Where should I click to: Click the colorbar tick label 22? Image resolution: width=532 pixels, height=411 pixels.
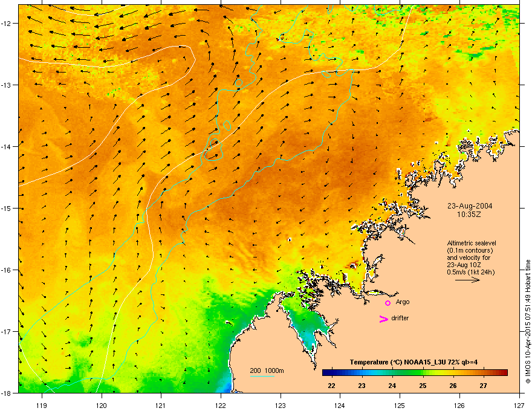[331, 386]
